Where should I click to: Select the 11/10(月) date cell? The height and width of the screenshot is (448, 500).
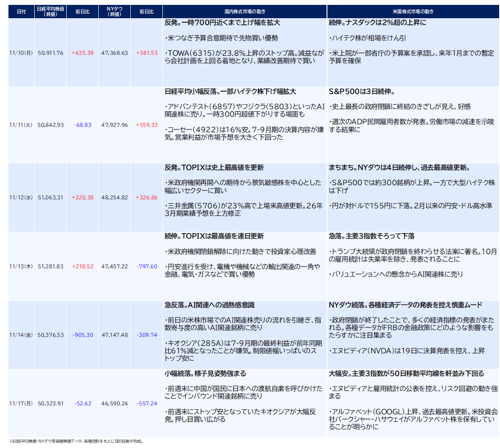[x=21, y=53]
